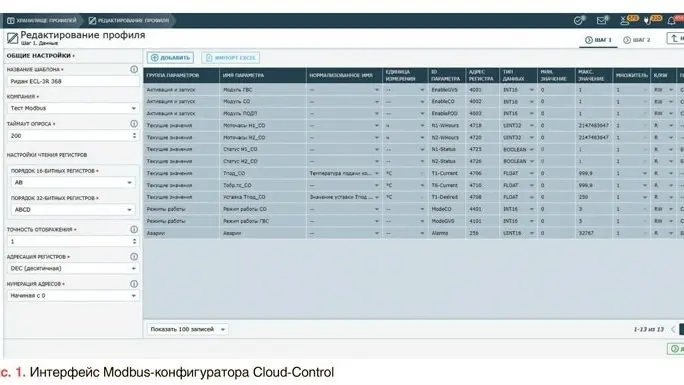Open Нумерация адресов dropdown Начиная с 0
The width and height of the screenshot is (684, 385).
pos(73,295)
